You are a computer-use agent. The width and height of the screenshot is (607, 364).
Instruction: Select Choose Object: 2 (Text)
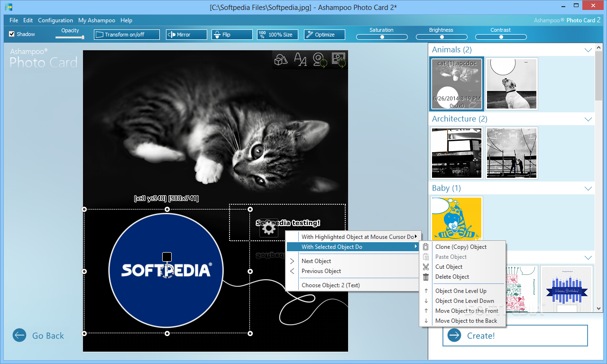click(353, 285)
